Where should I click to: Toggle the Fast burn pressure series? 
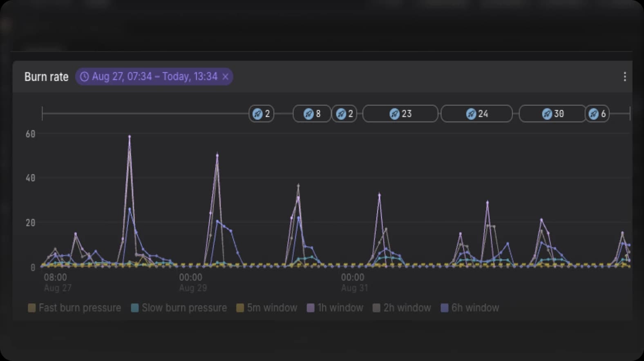pyautogui.click(x=74, y=308)
